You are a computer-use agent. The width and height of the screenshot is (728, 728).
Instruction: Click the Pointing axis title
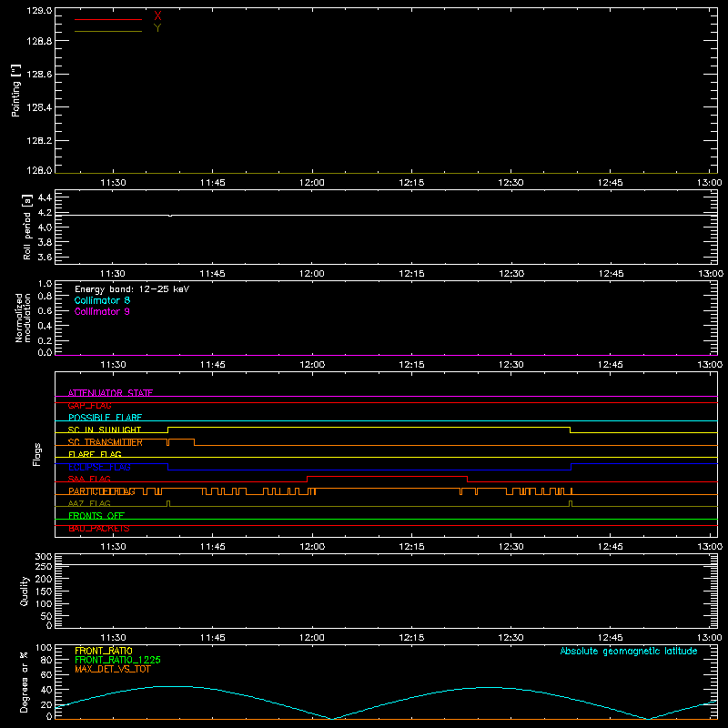click(16, 90)
